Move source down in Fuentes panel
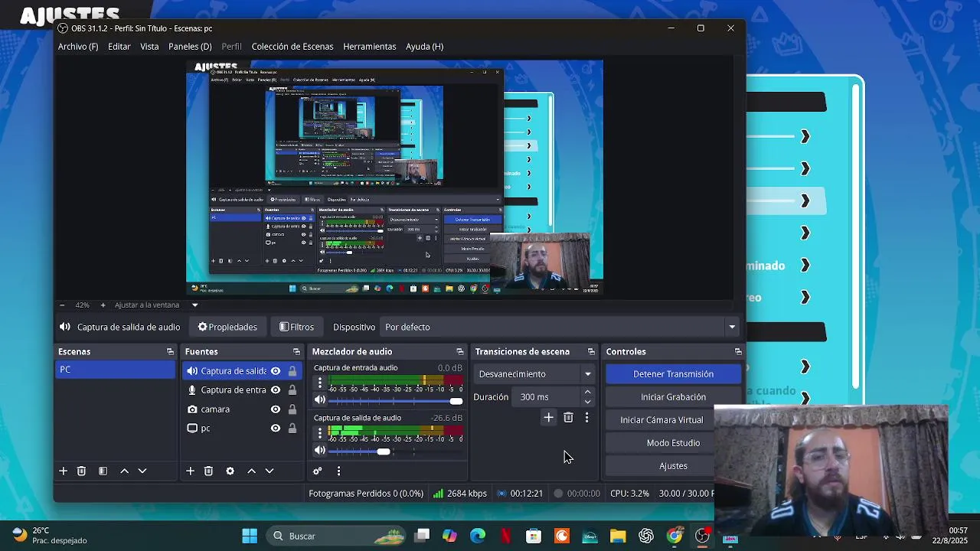Image resolution: width=980 pixels, height=551 pixels. click(269, 471)
